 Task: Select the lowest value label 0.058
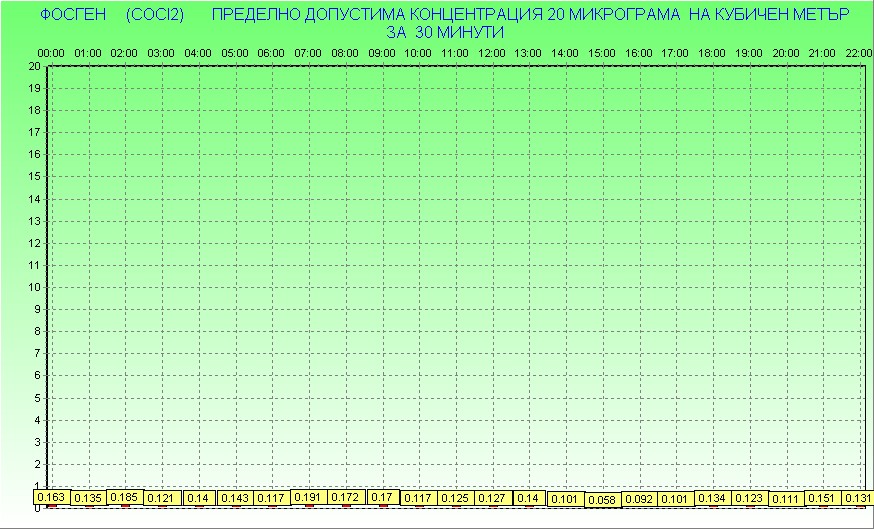tap(602, 500)
